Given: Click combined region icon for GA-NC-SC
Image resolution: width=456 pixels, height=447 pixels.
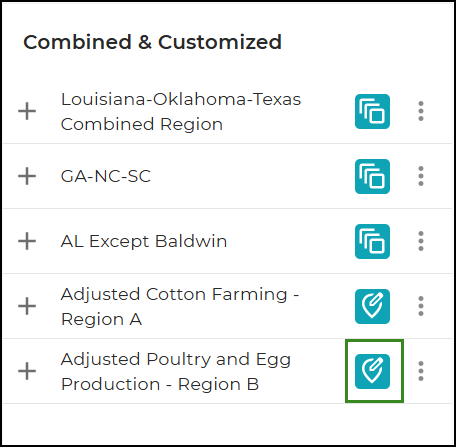Looking at the screenshot, I should [372, 176].
